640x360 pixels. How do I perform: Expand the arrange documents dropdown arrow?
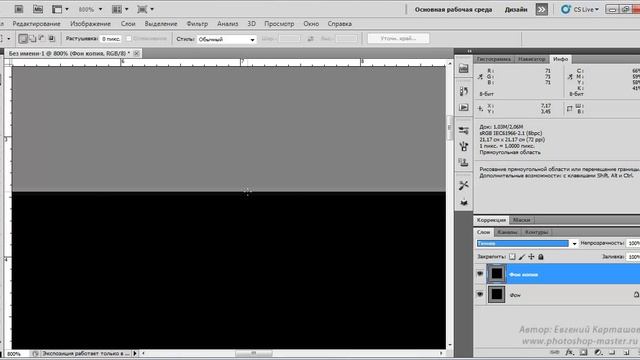coord(127,9)
